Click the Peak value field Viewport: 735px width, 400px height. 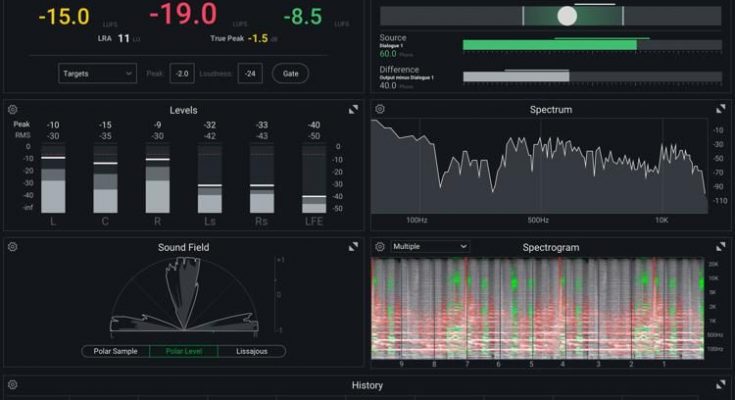tap(181, 73)
